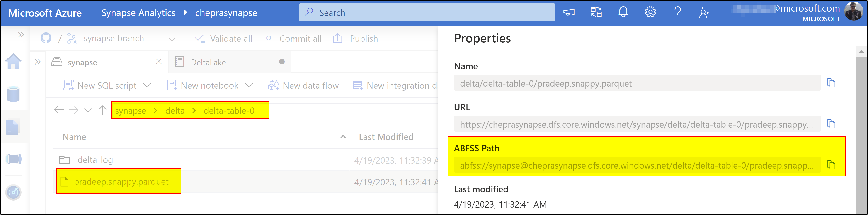868x215 pixels.
Task: Go up one folder level
Action: click(102, 110)
